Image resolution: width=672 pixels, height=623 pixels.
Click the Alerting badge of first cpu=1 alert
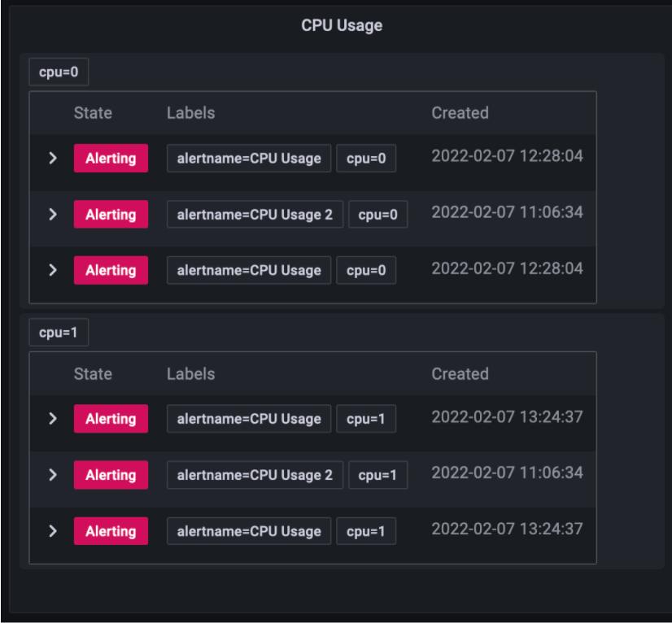click(x=111, y=418)
